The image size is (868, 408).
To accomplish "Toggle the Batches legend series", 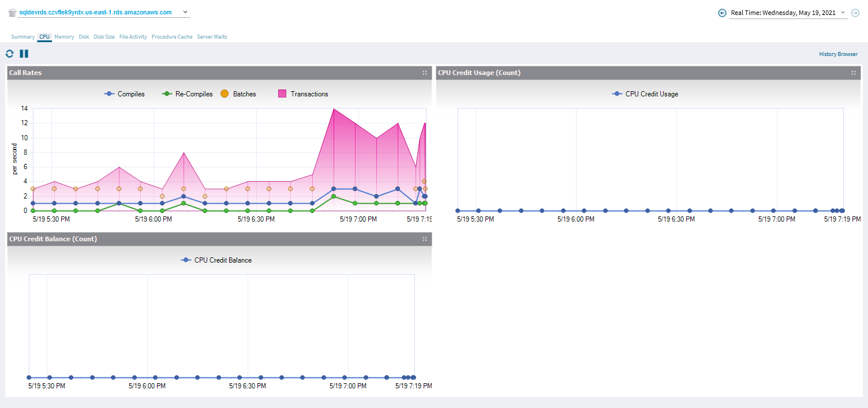I will coord(238,94).
